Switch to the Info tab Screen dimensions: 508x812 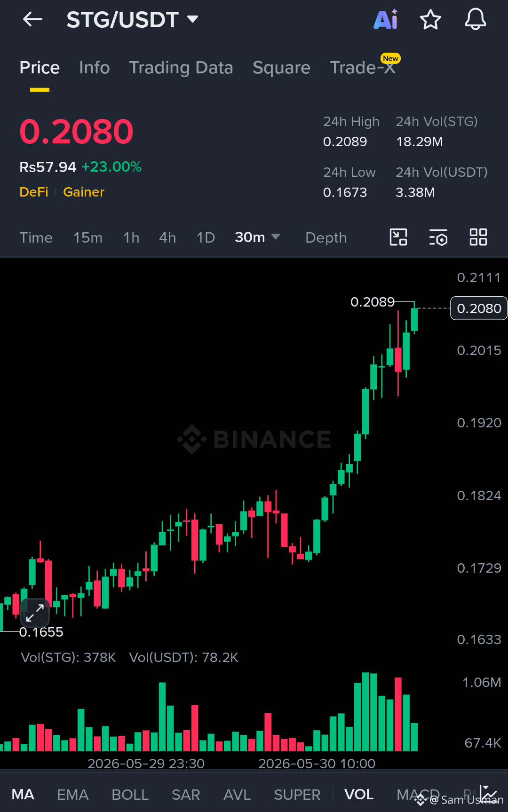[95, 68]
